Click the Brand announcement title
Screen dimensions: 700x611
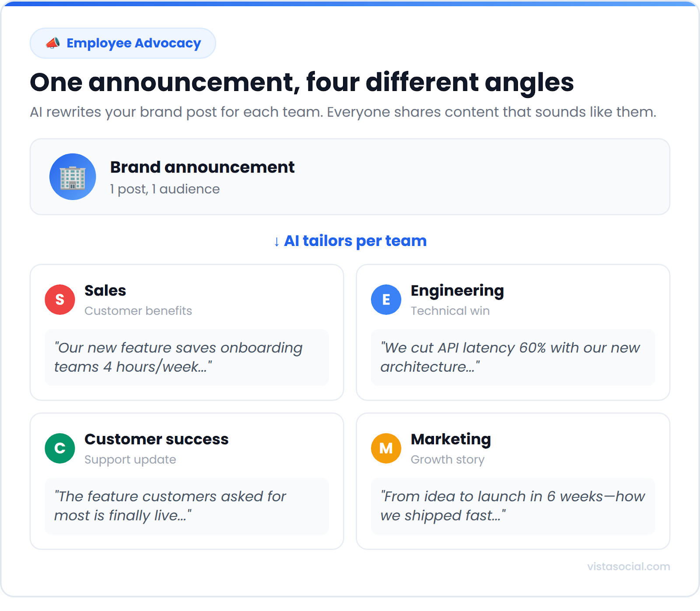(x=202, y=167)
